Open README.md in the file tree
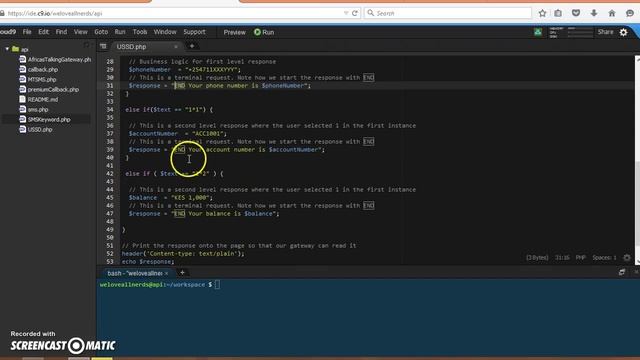 pyautogui.click(x=42, y=99)
